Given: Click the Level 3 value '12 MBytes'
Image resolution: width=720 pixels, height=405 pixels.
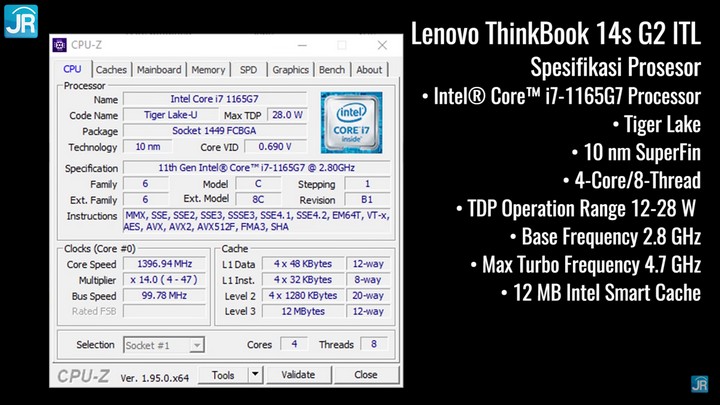Looking at the screenshot, I should [x=303, y=311].
